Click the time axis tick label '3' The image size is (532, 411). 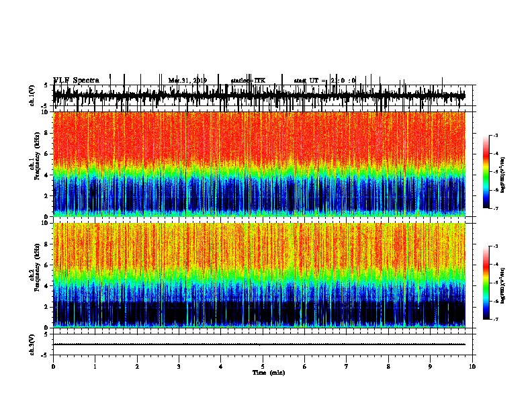click(x=179, y=367)
